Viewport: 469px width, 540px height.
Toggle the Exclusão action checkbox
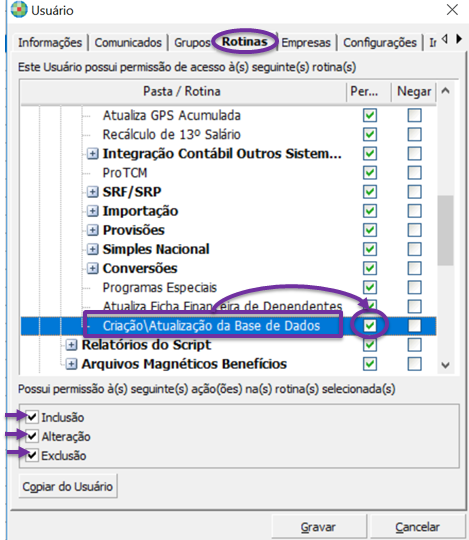coord(32,456)
